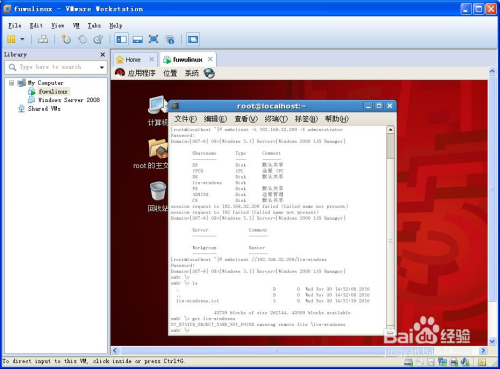Toggle the library panel view button

[x=121, y=39]
